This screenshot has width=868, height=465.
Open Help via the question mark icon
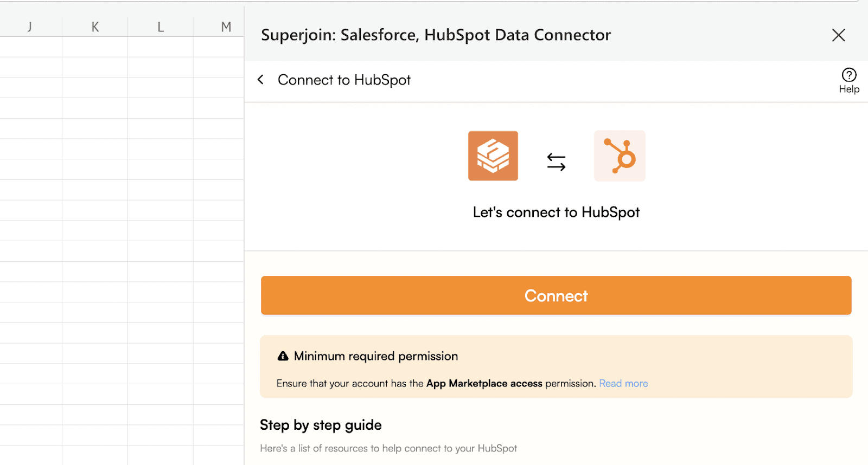[849, 75]
